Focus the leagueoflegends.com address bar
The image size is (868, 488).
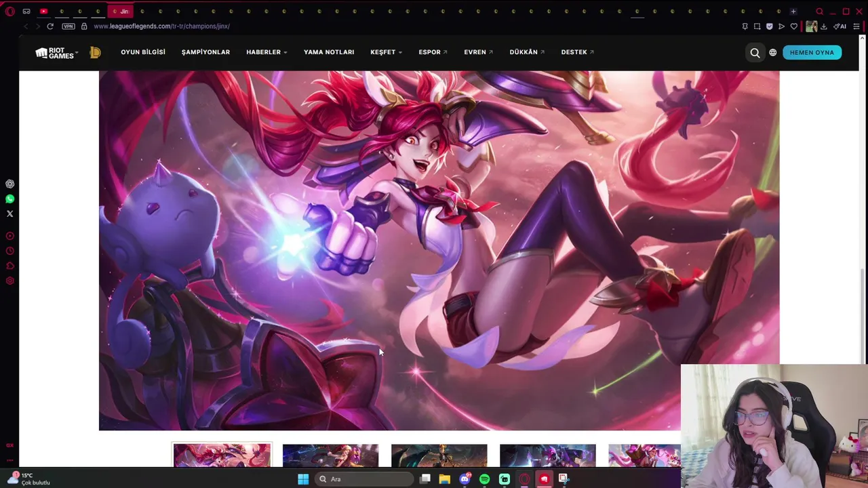point(161,26)
